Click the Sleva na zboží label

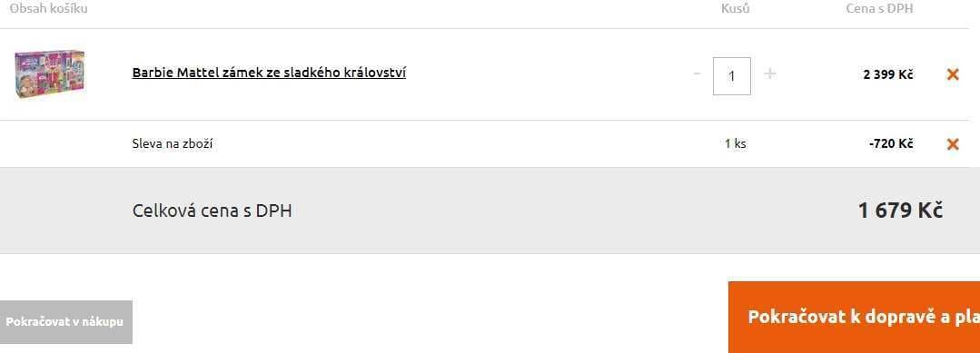pos(173,144)
